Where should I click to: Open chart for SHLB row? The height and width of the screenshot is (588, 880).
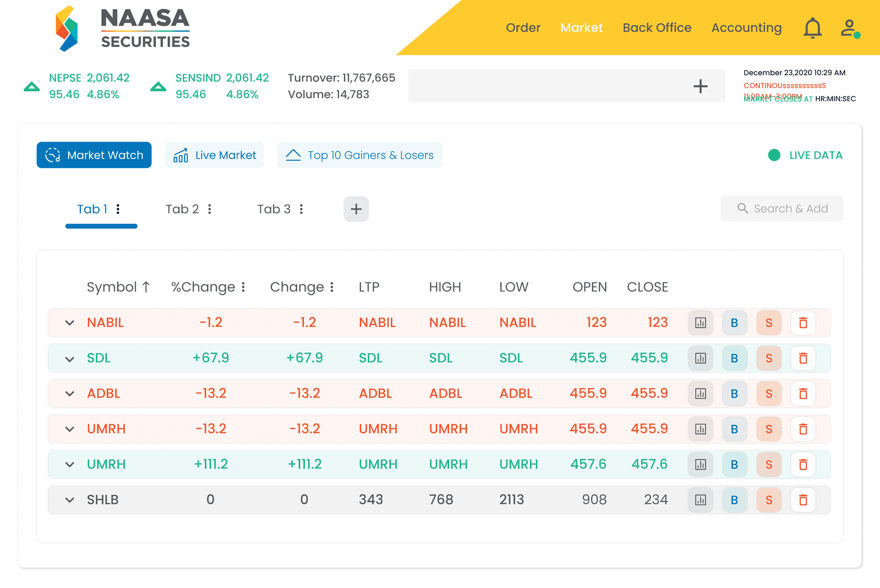tap(700, 500)
